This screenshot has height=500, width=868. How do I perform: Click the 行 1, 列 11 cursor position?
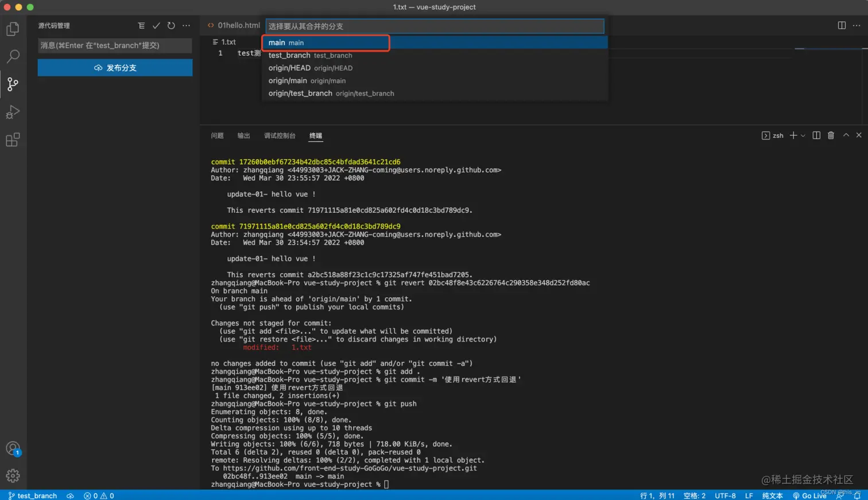657,495
